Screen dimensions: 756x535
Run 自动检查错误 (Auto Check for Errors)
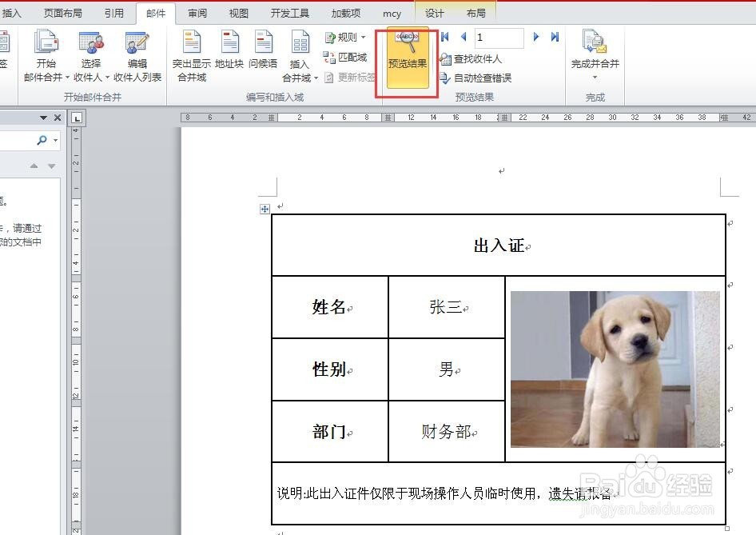pos(479,78)
